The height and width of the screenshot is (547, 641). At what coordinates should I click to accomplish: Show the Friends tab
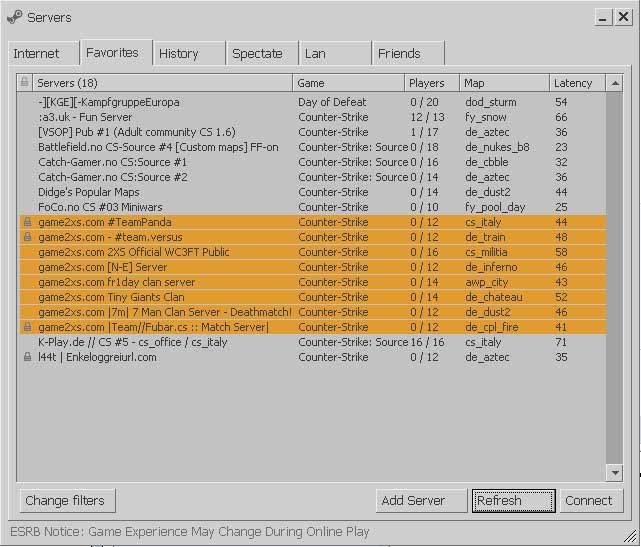[x=408, y=54]
